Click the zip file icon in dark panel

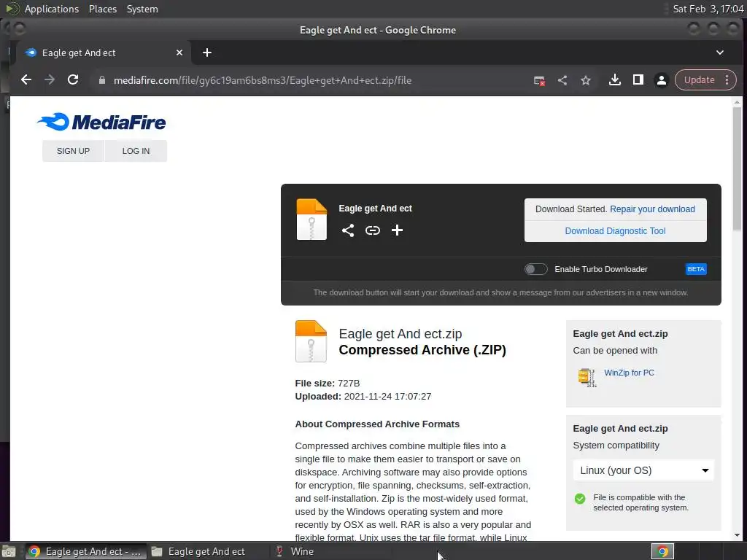tap(311, 219)
